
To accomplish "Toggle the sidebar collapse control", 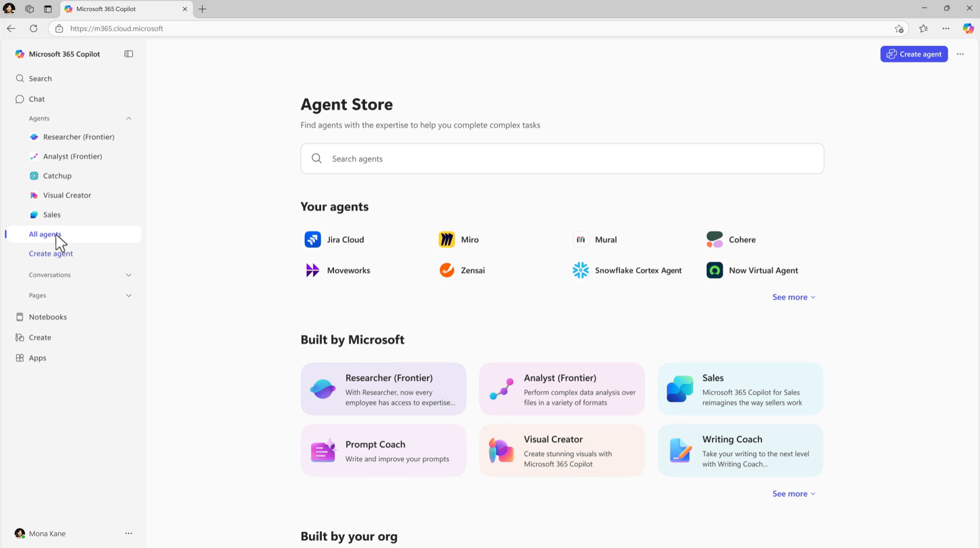I will [x=129, y=54].
